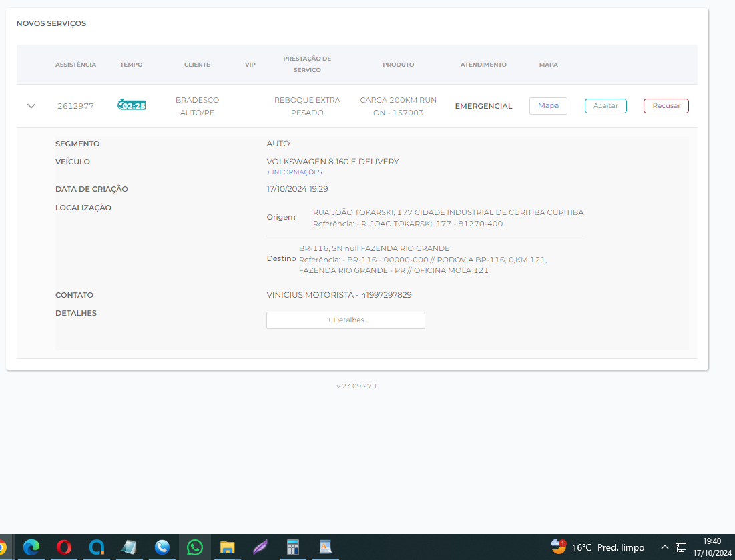This screenshot has height=560, width=735.
Task: Expand the + Detalhes button
Action: pyautogui.click(x=346, y=320)
